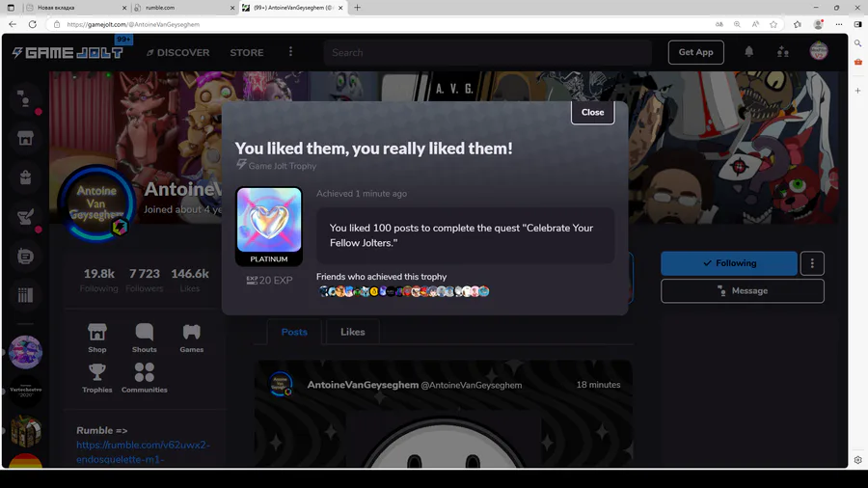Click the Get App button
This screenshot has height=488, width=868.
coord(695,52)
